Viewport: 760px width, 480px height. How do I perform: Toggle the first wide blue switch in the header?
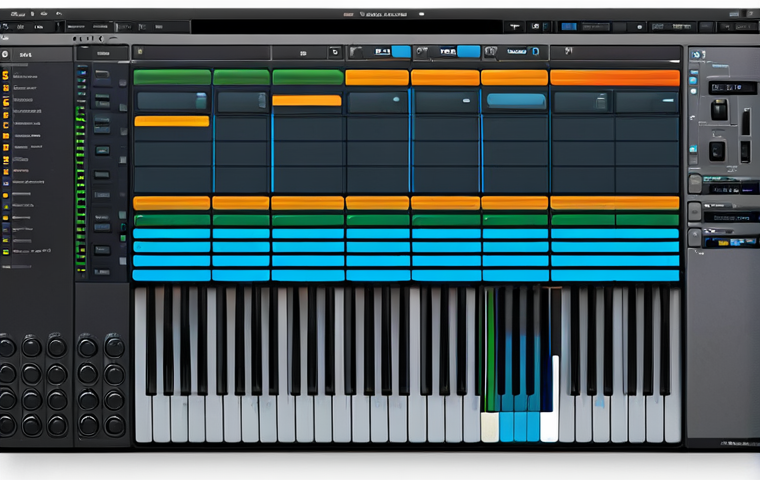pos(401,51)
